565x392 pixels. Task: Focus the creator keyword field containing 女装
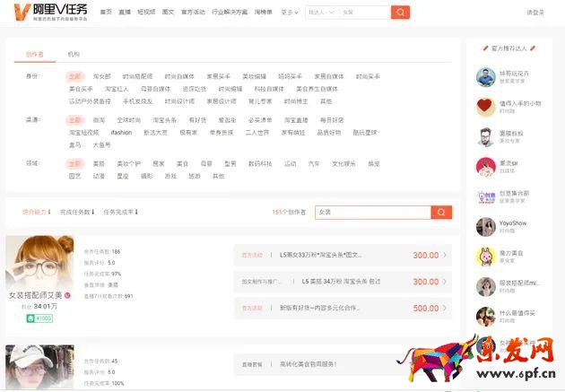click(373, 213)
